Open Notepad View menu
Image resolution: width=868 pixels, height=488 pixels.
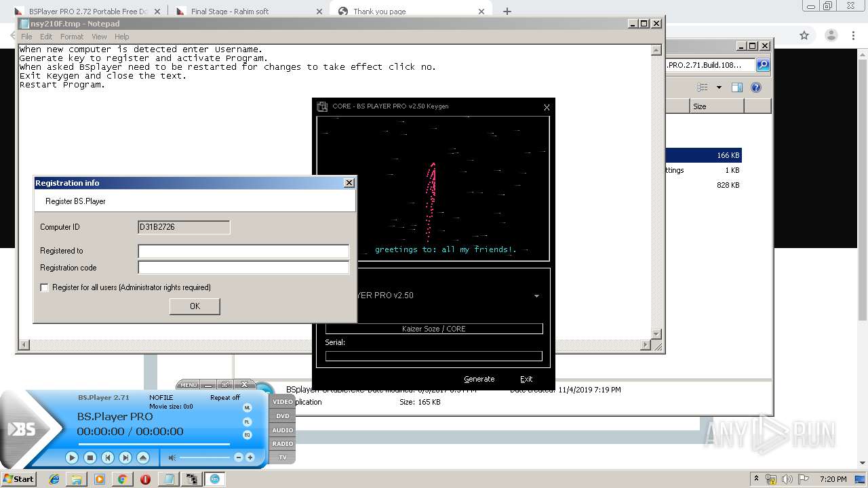coord(99,37)
